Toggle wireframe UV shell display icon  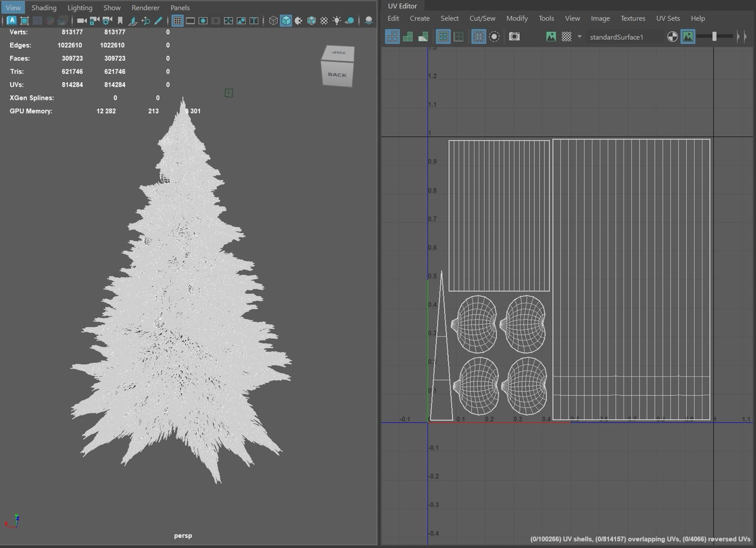tap(392, 37)
